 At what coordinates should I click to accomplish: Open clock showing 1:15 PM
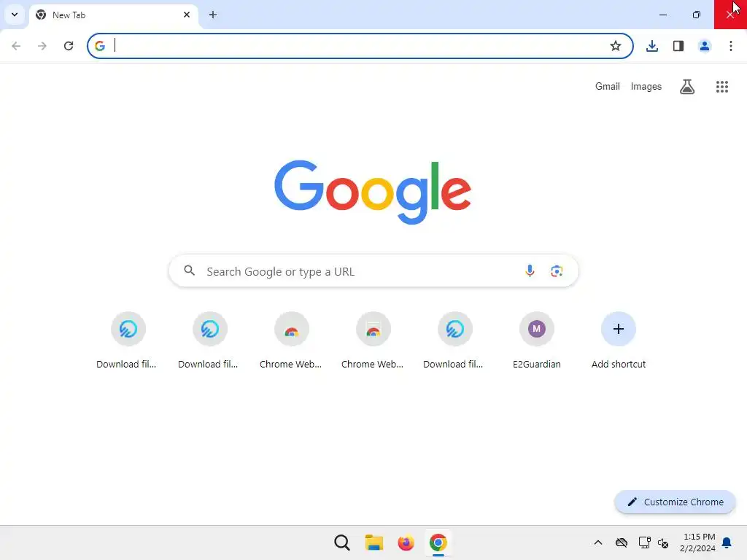697,542
